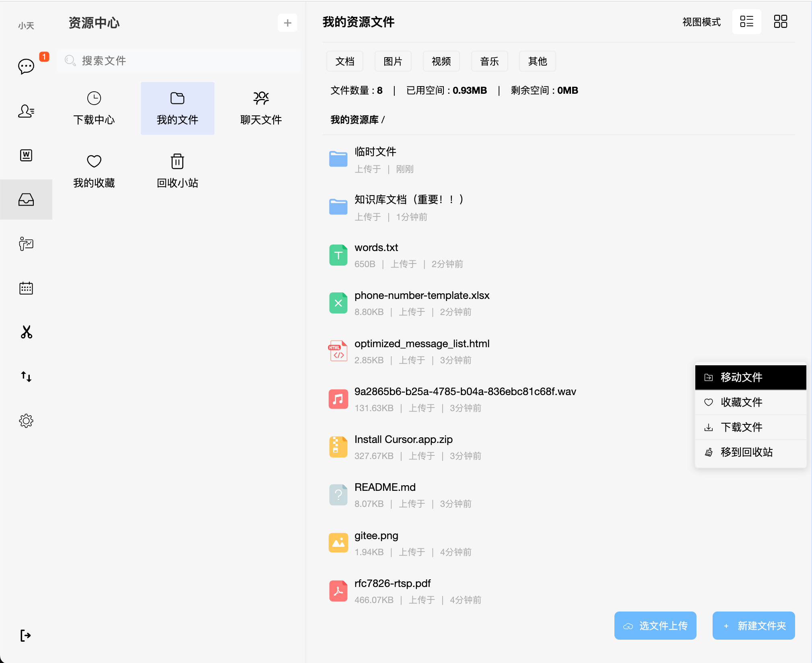The width and height of the screenshot is (812, 663).
Task: Click the phone-number-template.xlsx Excel icon
Action: (338, 303)
